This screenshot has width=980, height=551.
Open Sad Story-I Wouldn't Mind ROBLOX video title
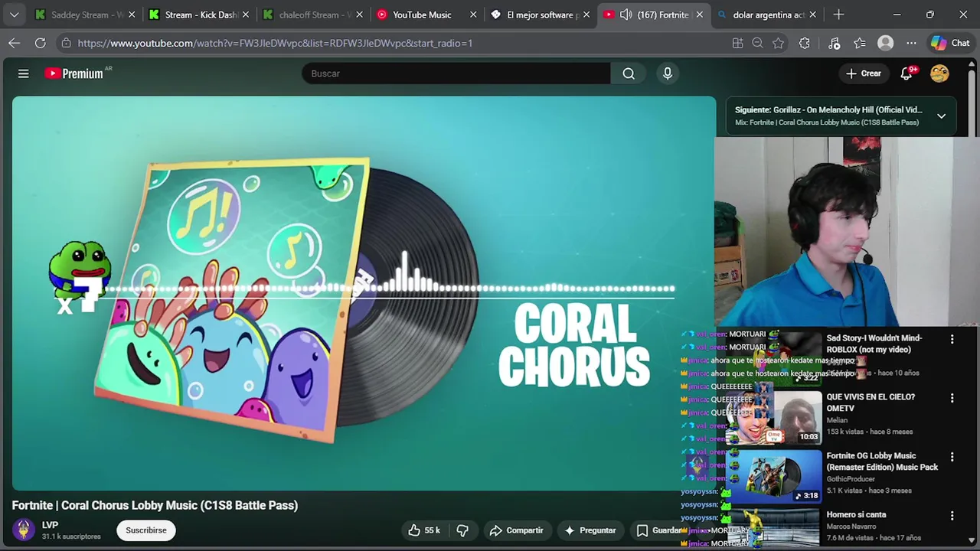pos(874,344)
